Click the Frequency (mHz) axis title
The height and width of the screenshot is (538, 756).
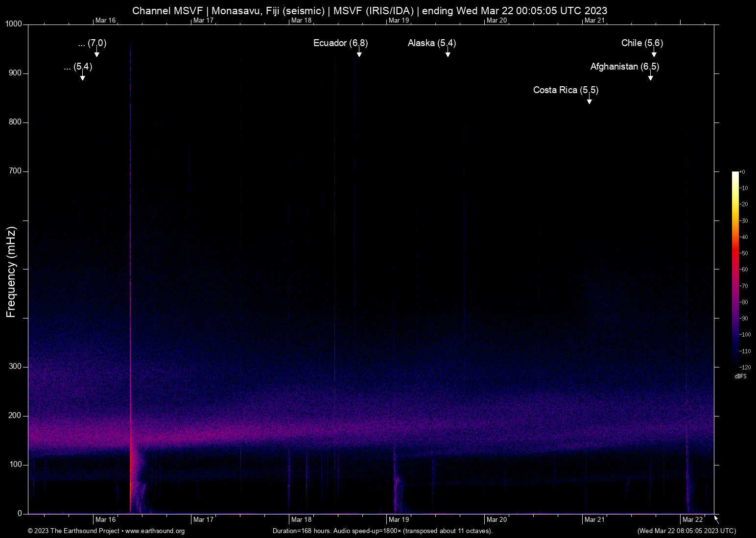pyautogui.click(x=11, y=272)
